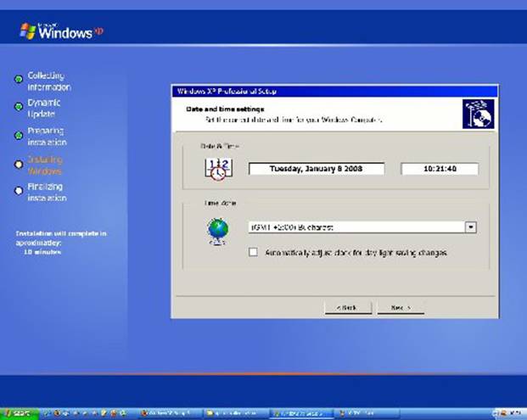Image resolution: width=527 pixels, height=420 pixels.
Task: Open the time zone dropdown arrow
Action: click(x=471, y=227)
